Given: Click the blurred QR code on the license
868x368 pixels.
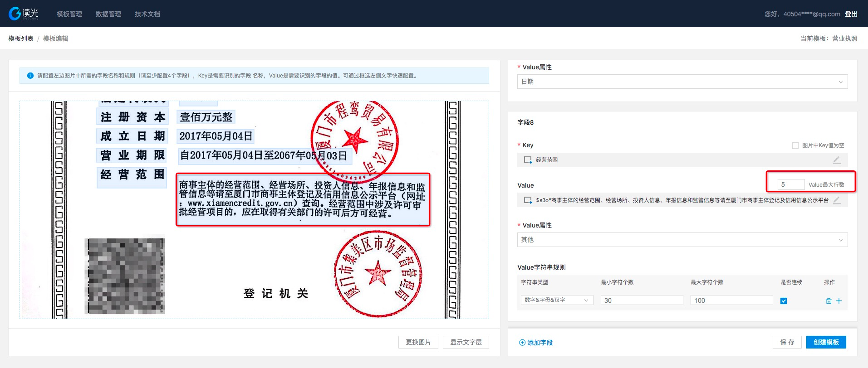Looking at the screenshot, I should click(x=125, y=276).
